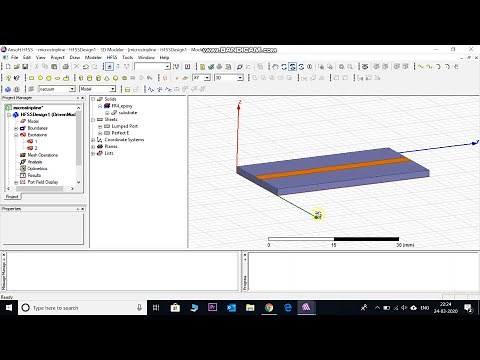Close the Properties panel
480x360 pixels.
[82, 209]
